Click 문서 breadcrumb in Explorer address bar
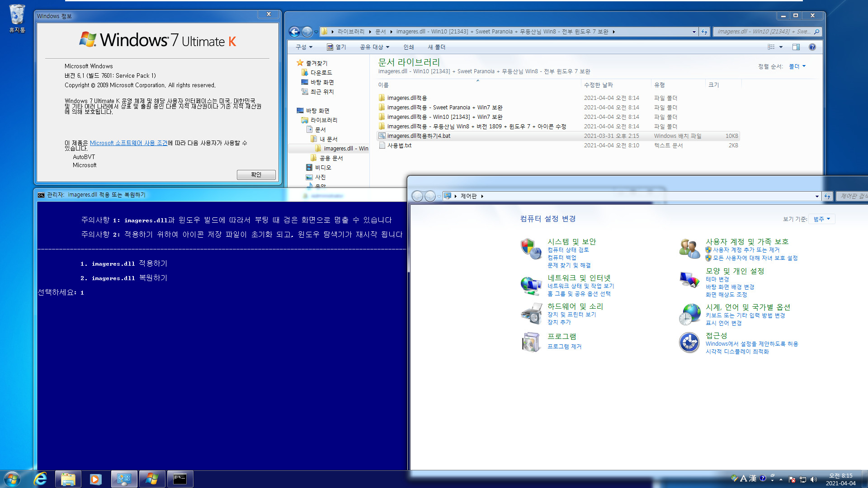The width and height of the screenshot is (868, 488). (380, 32)
